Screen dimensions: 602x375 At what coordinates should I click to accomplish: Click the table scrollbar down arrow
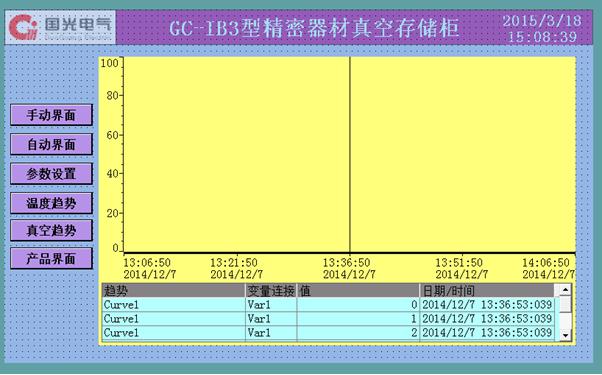(565, 335)
